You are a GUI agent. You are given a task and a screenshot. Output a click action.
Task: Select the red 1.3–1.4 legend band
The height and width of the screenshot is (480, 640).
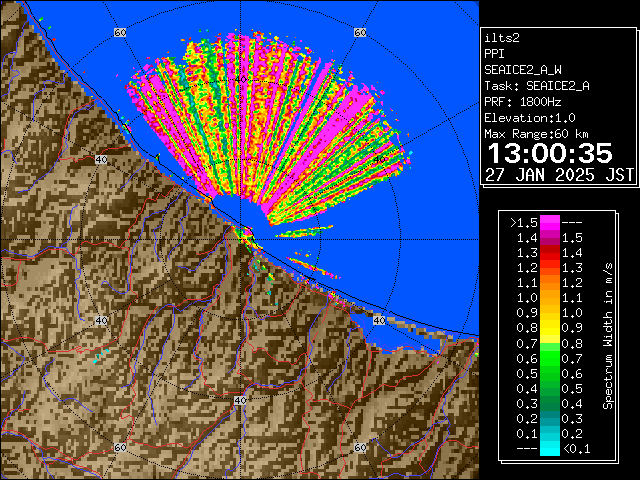click(549, 253)
